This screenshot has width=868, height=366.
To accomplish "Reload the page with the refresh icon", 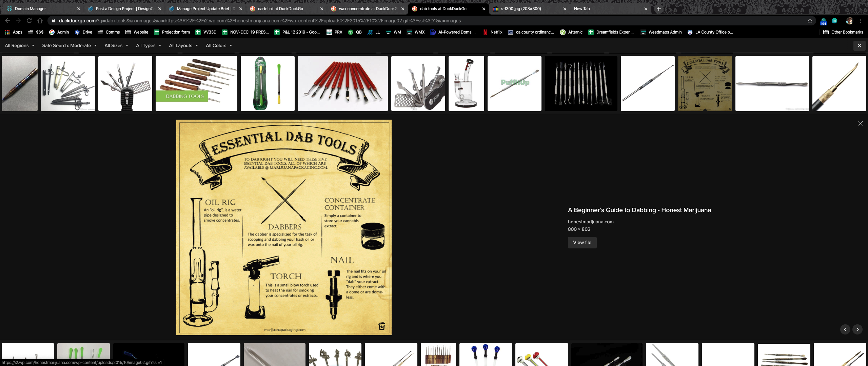I will [29, 21].
